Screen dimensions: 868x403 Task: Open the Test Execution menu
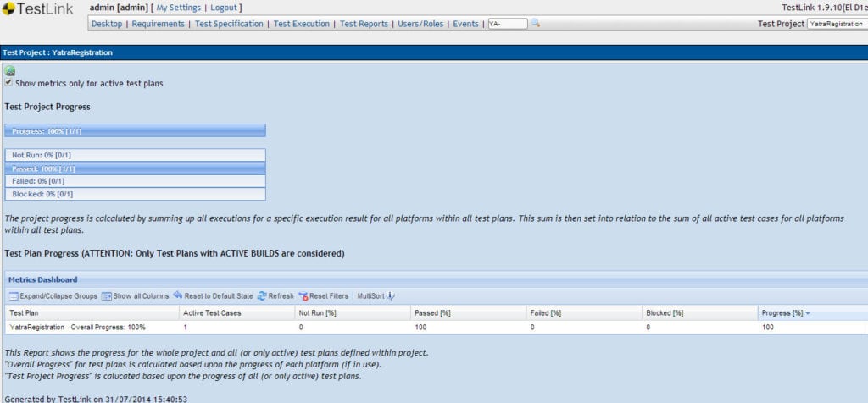point(301,24)
